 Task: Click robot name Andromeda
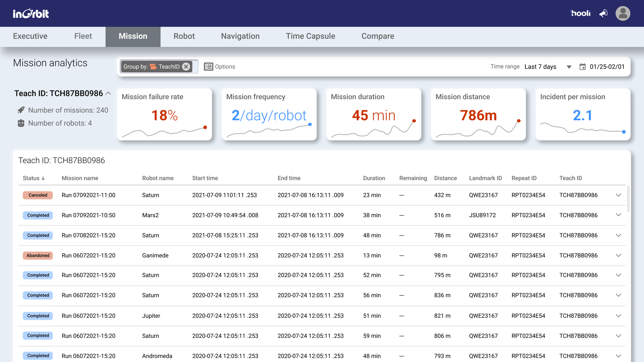(157, 356)
